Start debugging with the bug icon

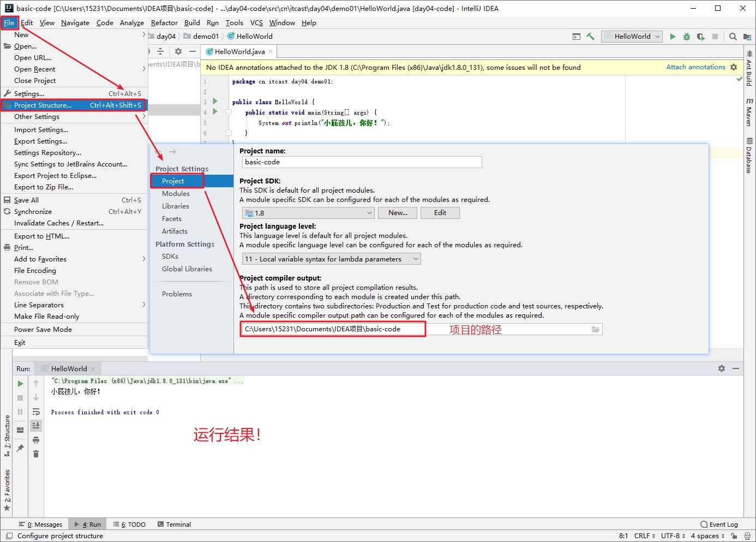click(687, 37)
